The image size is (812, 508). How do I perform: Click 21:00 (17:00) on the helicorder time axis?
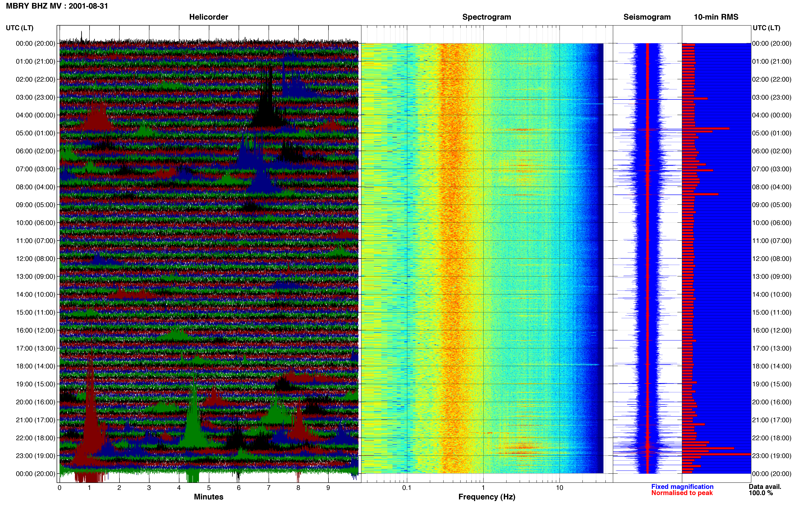(36, 420)
